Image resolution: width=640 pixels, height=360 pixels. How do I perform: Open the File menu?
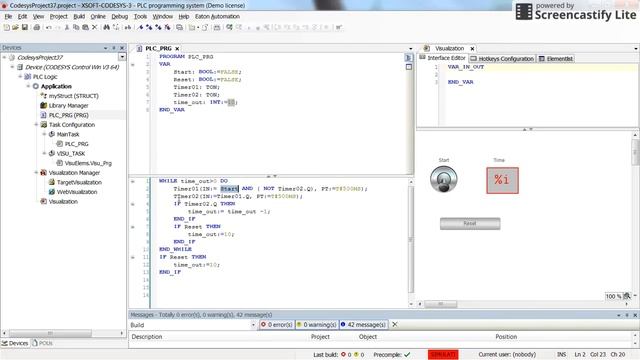(8, 16)
